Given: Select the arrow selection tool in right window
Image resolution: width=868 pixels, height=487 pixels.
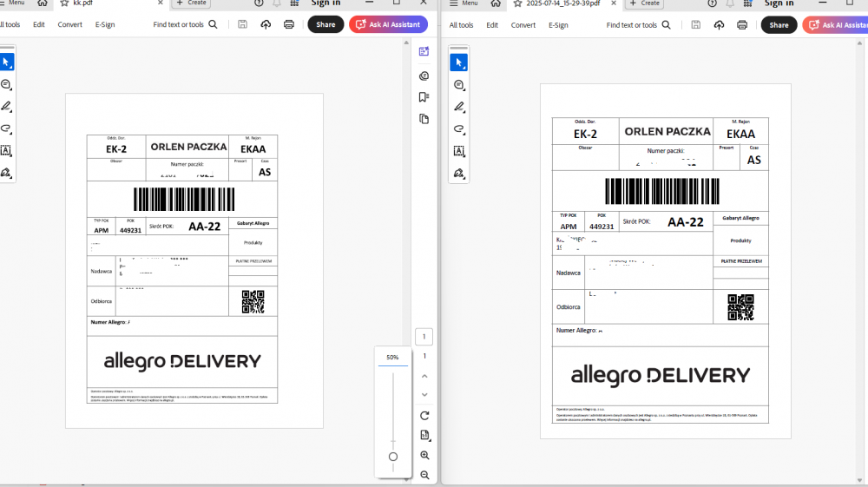Looking at the screenshot, I should (459, 63).
